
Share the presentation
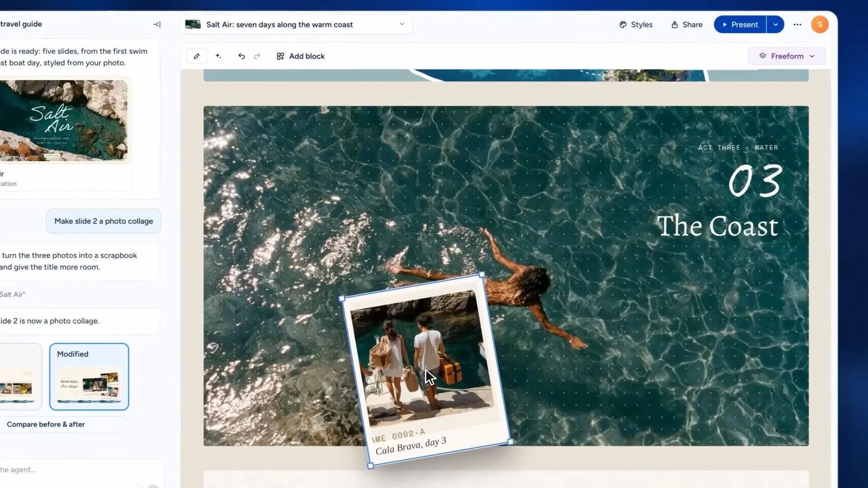click(687, 24)
